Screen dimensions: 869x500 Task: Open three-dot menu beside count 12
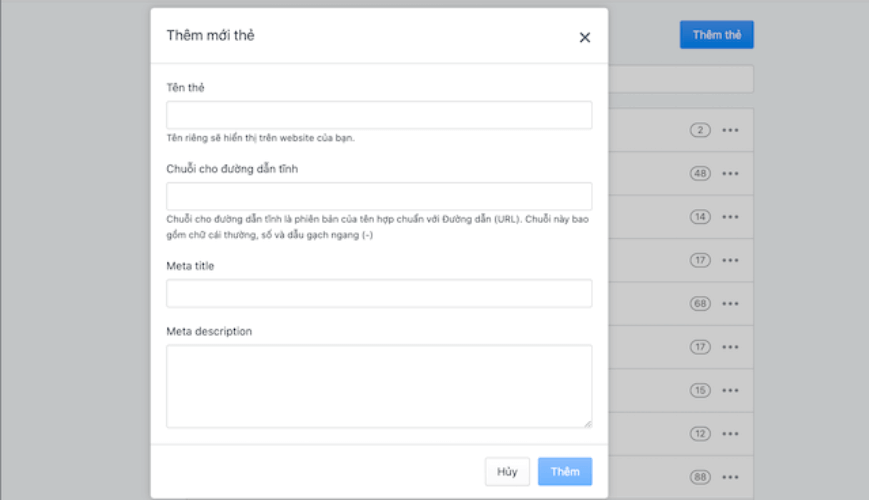click(x=730, y=434)
